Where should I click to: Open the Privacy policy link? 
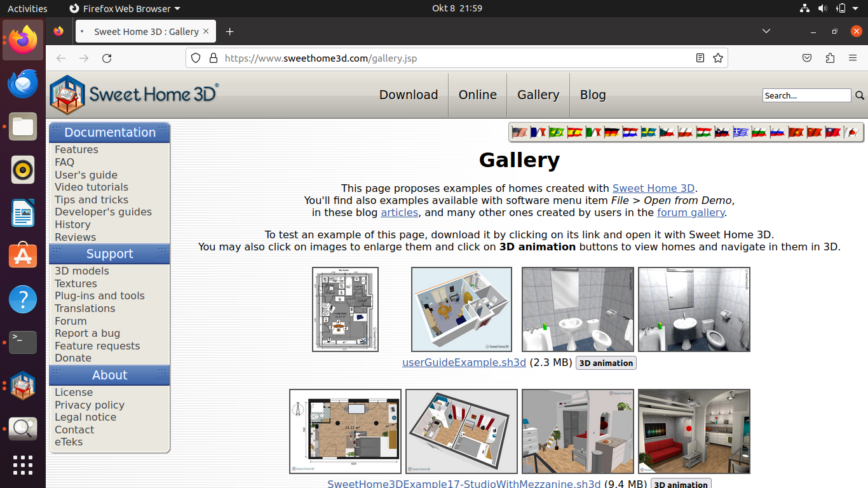point(90,405)
